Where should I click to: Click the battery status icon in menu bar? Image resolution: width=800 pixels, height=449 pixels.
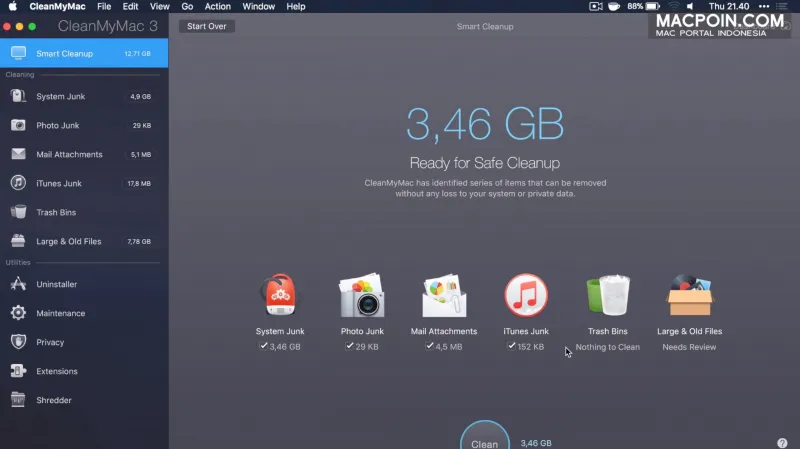point(653,6)
